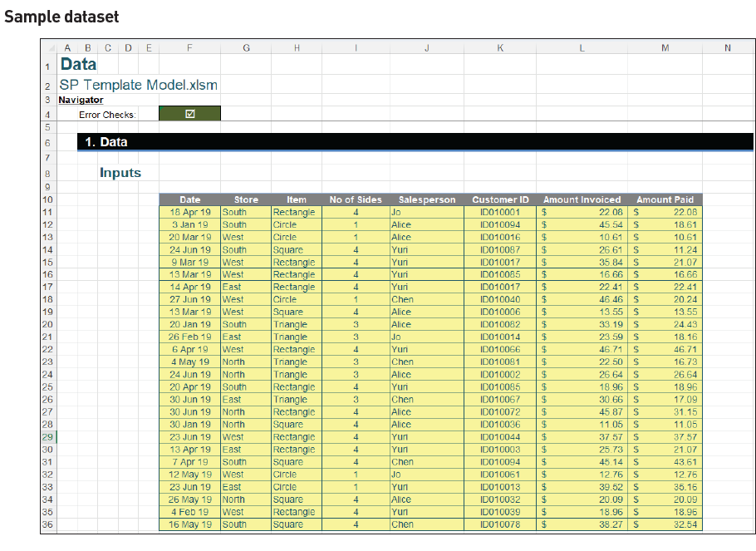Click the large Data title
The height and width of the screenshot is (551, 756).
tap(78, 64)
